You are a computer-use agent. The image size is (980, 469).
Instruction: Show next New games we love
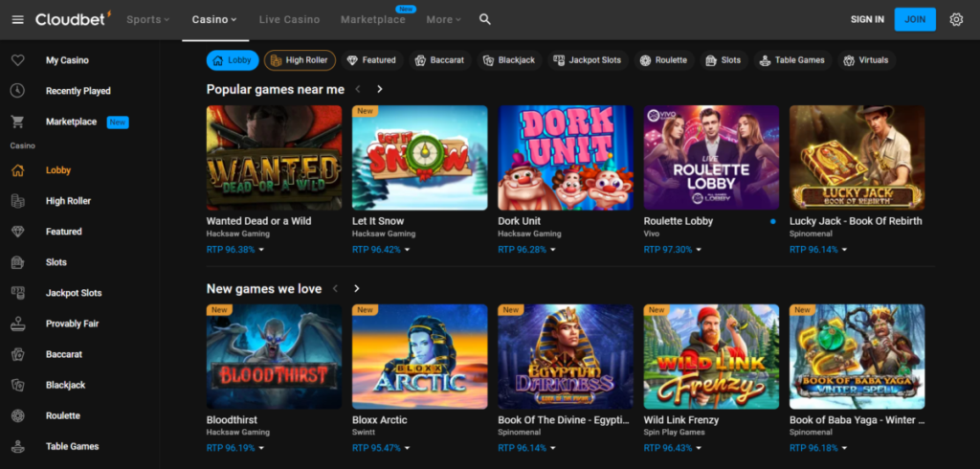click(357, 288)
